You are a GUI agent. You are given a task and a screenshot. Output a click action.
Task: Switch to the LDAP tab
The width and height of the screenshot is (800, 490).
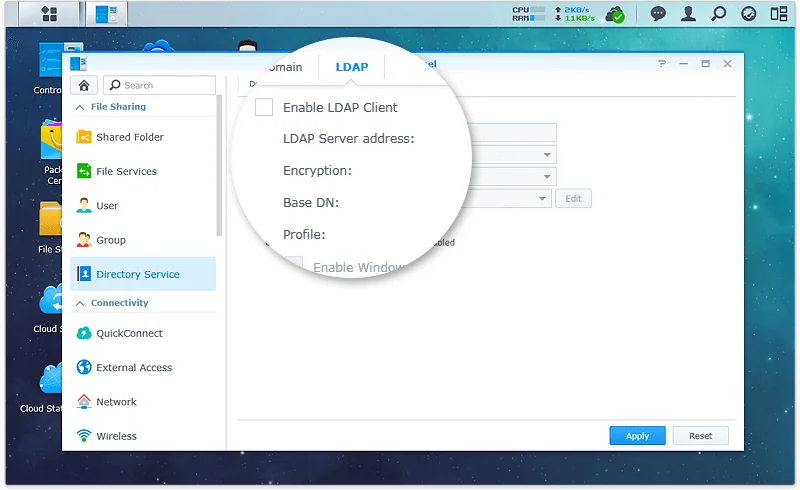352,67
